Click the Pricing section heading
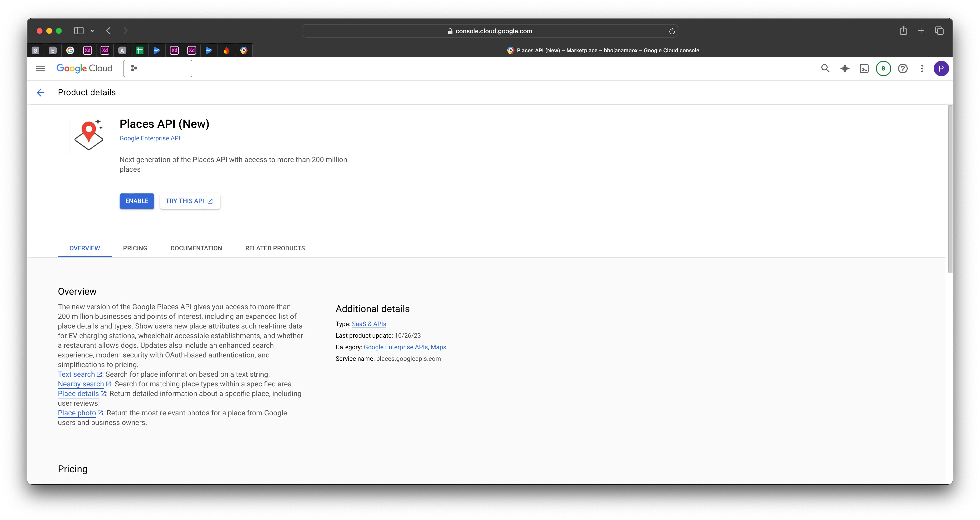The height and width of the screenshot is (520, 980). point(73,469)
